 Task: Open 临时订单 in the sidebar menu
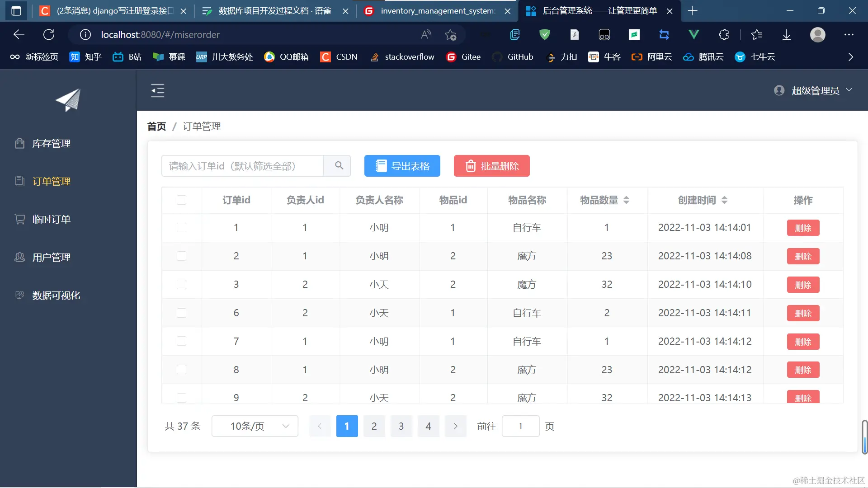tap(68, 219)
